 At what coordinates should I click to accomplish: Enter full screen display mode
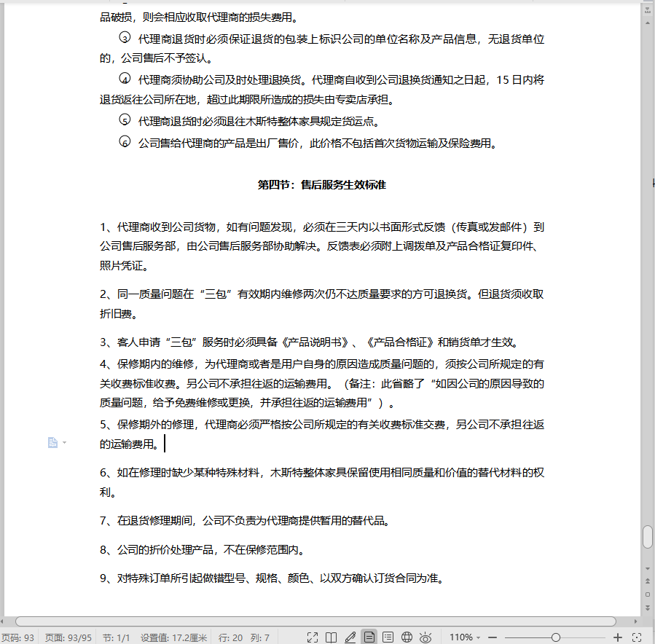[313, 637]
